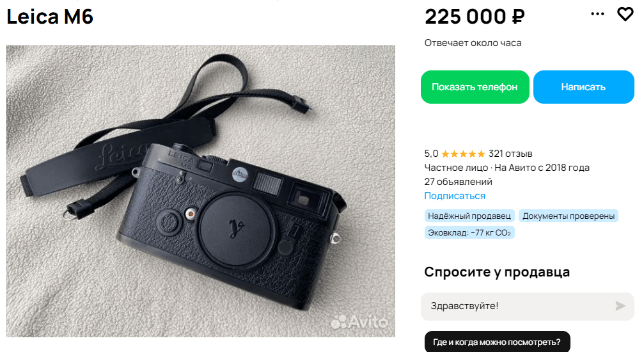Choose 'Где и когда можно посмотреть?' quick question

coord(497,342)
